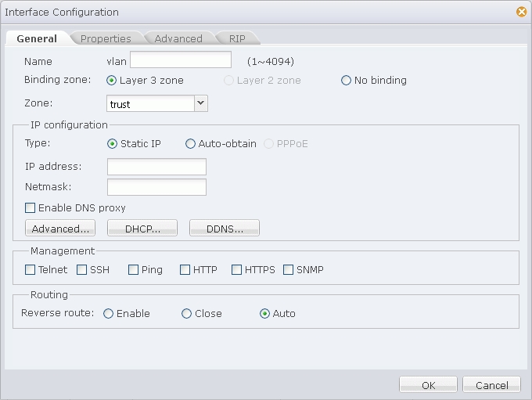This screenshot has height=400, width=532.
Task: Switch to the Properties tab
Action: [106, 38]
